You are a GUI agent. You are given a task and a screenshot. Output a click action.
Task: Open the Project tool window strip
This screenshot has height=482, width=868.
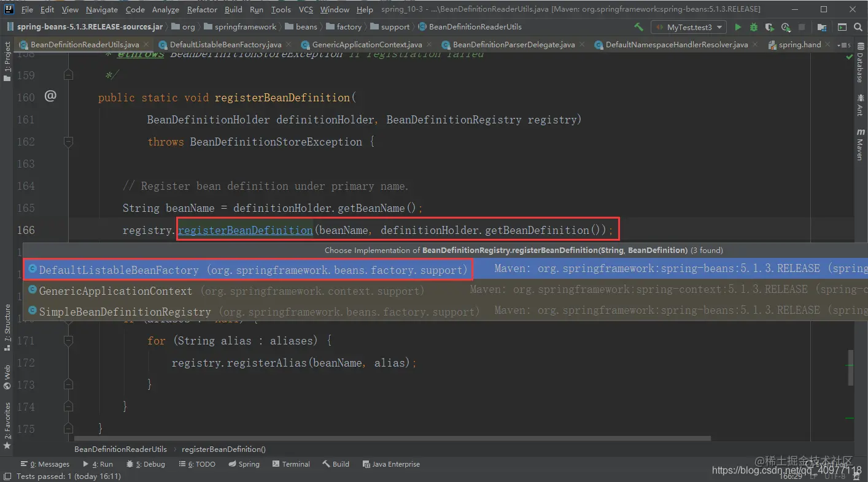tap(7, 61)
